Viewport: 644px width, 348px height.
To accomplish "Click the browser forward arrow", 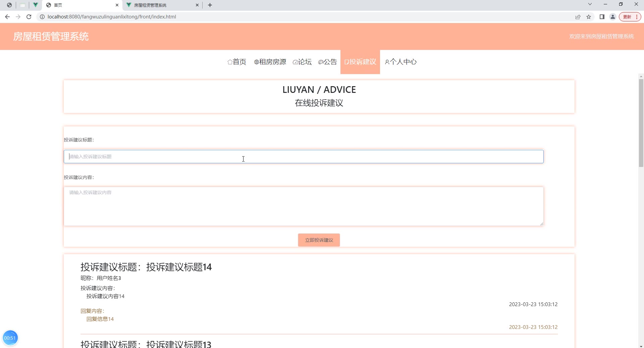I will pyautogui.click(x=18, y=17).
